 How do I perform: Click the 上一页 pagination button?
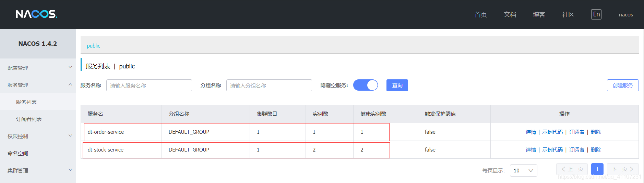coord(572,169)
